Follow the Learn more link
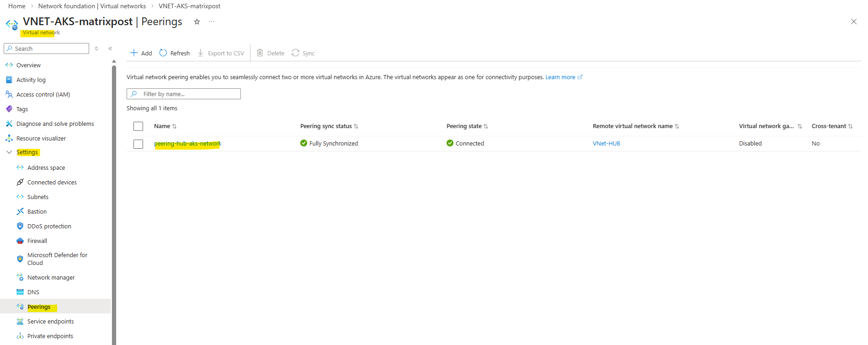The image size is (868, 345). click(564, 77)
